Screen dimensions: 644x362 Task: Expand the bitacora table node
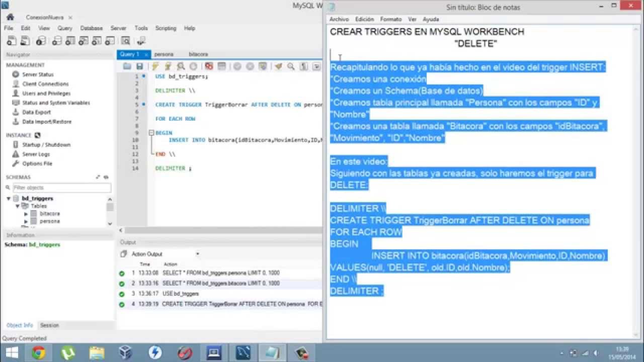pos(26,214)
